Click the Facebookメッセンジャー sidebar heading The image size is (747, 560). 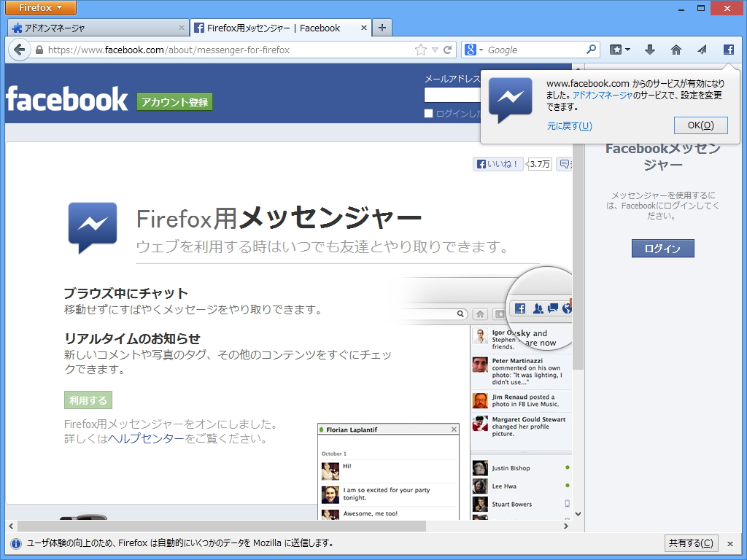click(662, 156)
